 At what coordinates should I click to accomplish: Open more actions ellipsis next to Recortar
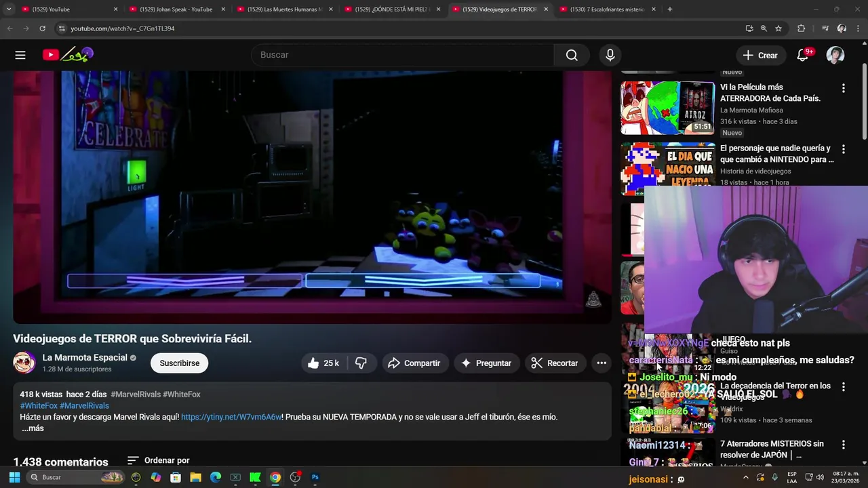pyautogui.click(x=601, y=363)
